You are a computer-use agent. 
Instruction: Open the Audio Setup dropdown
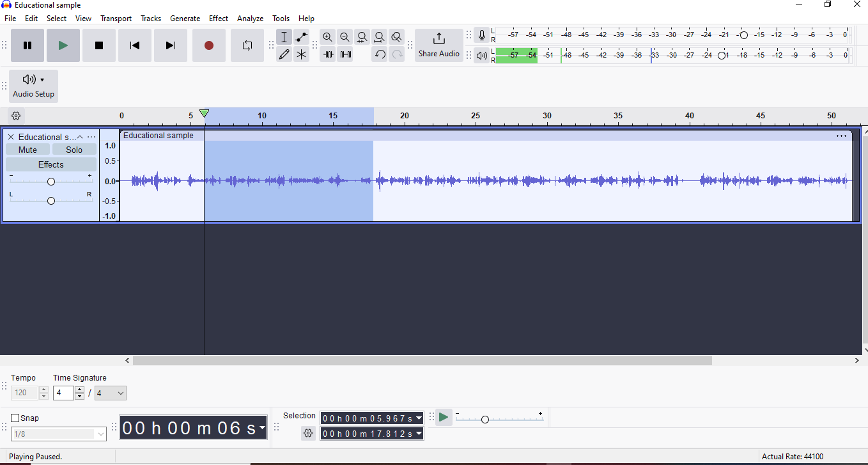(33, 86)
